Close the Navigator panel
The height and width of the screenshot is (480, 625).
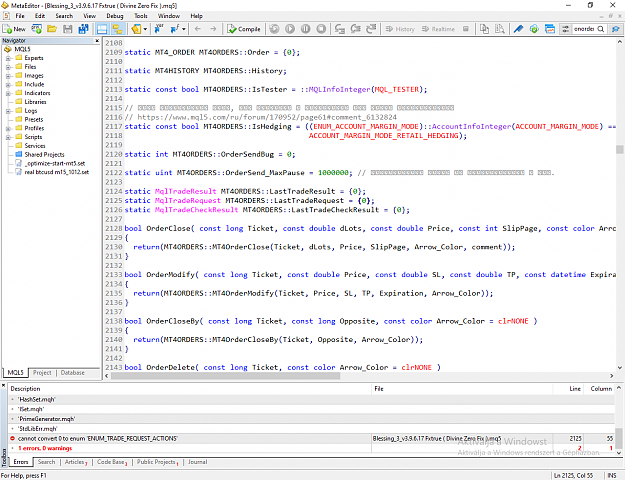[x=97, y=41]
